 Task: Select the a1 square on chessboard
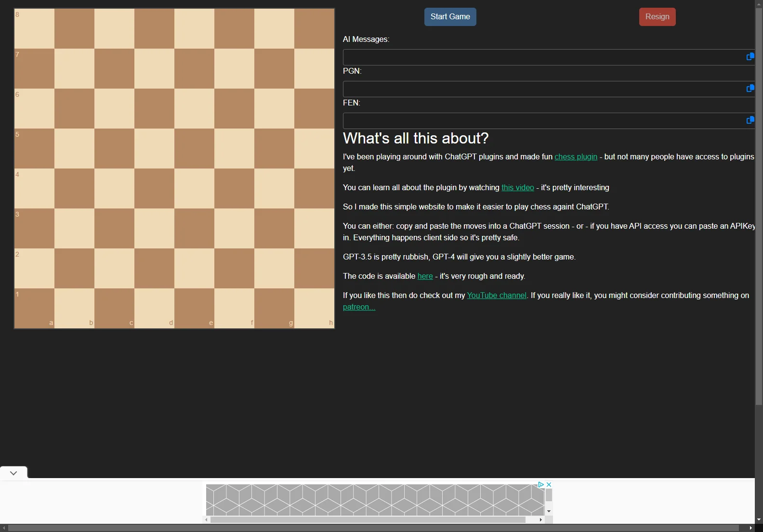pos(34,308)
